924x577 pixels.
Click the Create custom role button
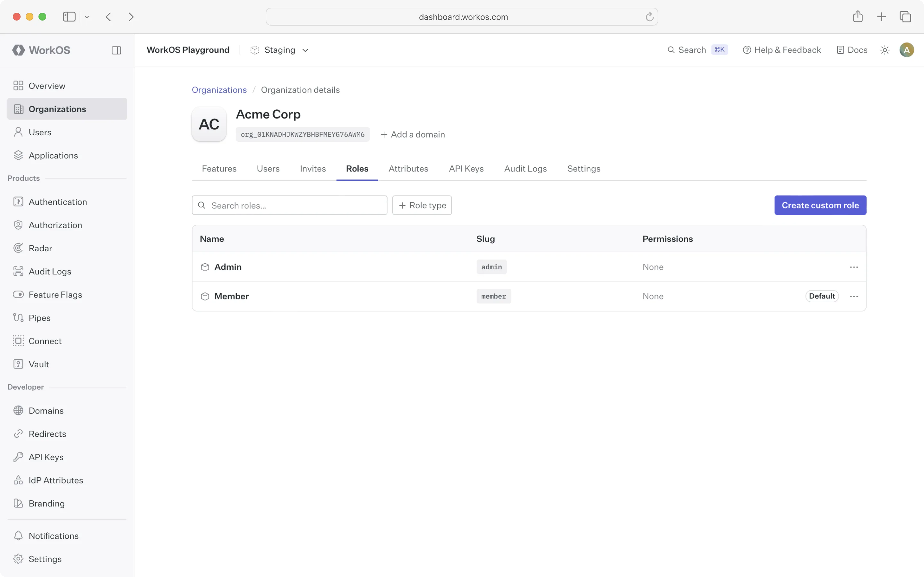tap(820, 205)
